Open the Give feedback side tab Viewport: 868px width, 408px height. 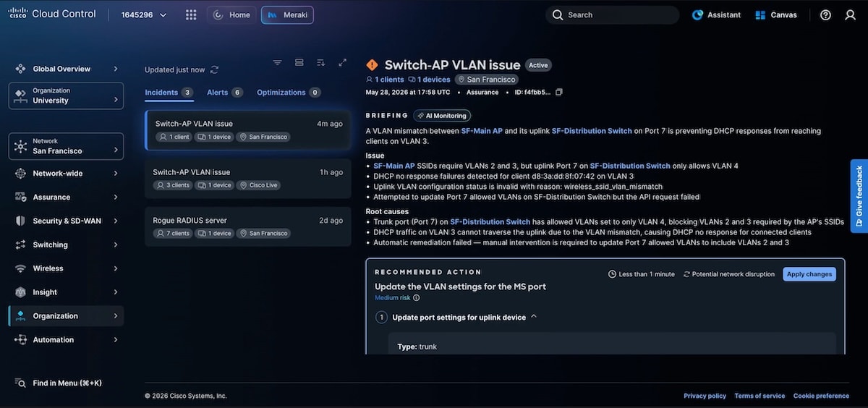[x=859, y=196]
